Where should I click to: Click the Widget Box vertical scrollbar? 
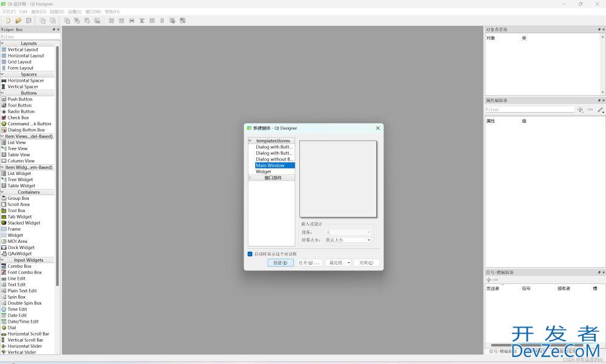57,166
